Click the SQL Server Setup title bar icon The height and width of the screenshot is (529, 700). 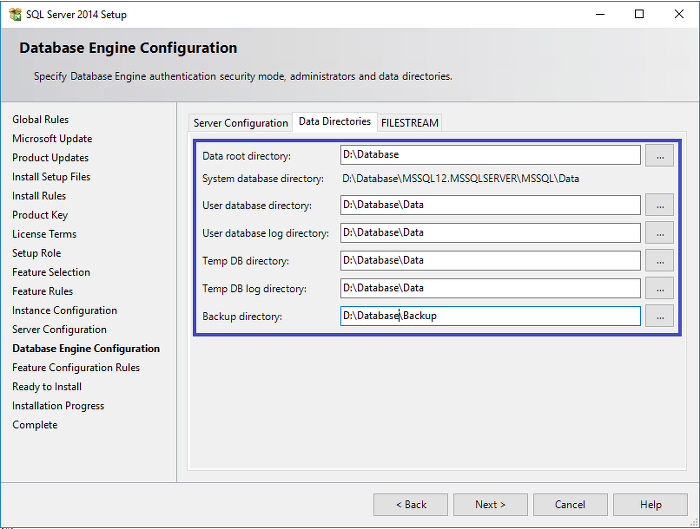pyautogui.click(x=15, y=14)
